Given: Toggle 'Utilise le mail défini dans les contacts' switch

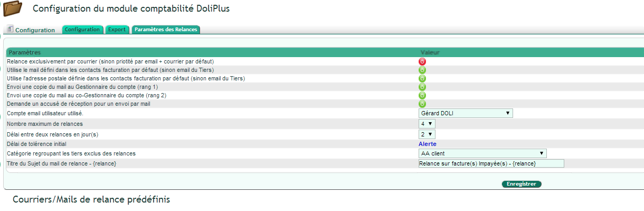Looking at the screenshot, I should [422, 70].
